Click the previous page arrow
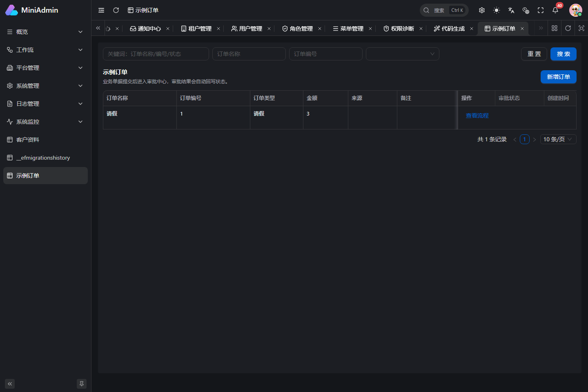The width and height of the screenshot is (588, 392). [515, 140]
